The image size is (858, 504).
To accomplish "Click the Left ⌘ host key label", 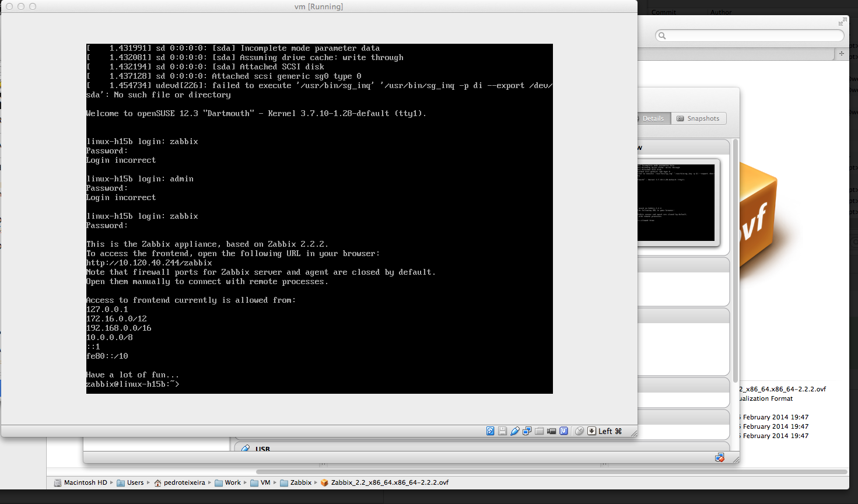I will 610,431.
